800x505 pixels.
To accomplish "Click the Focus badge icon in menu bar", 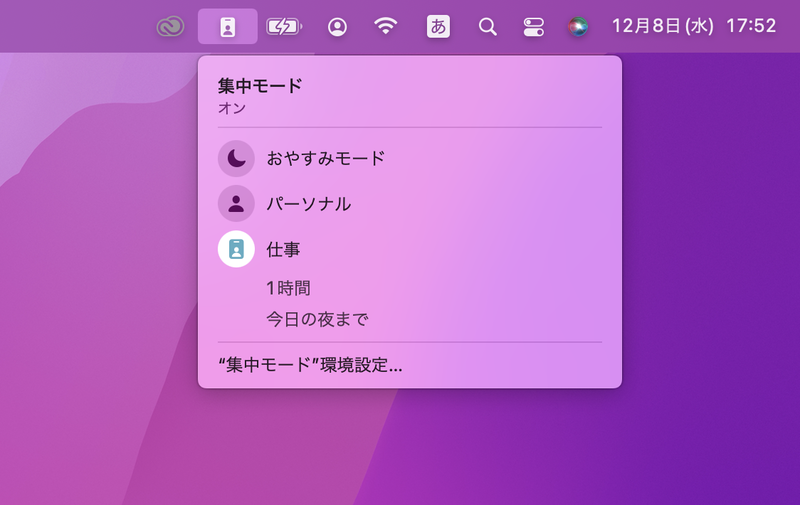I will (x=228, y=27).
